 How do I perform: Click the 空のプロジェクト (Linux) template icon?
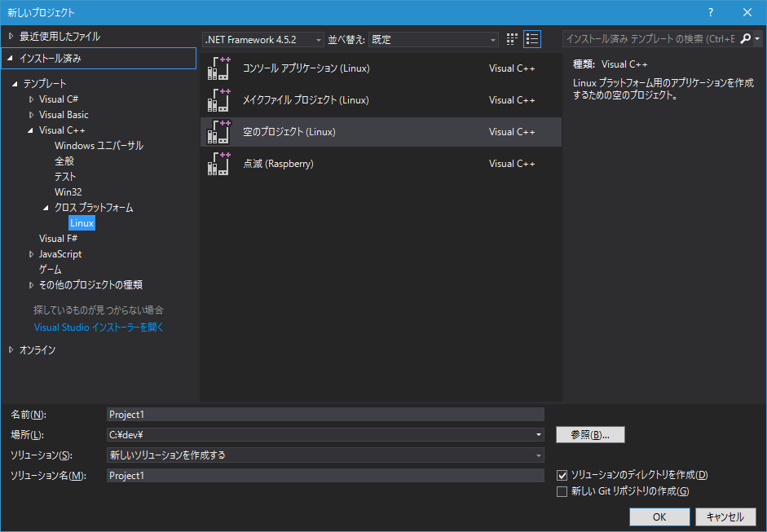218,132
